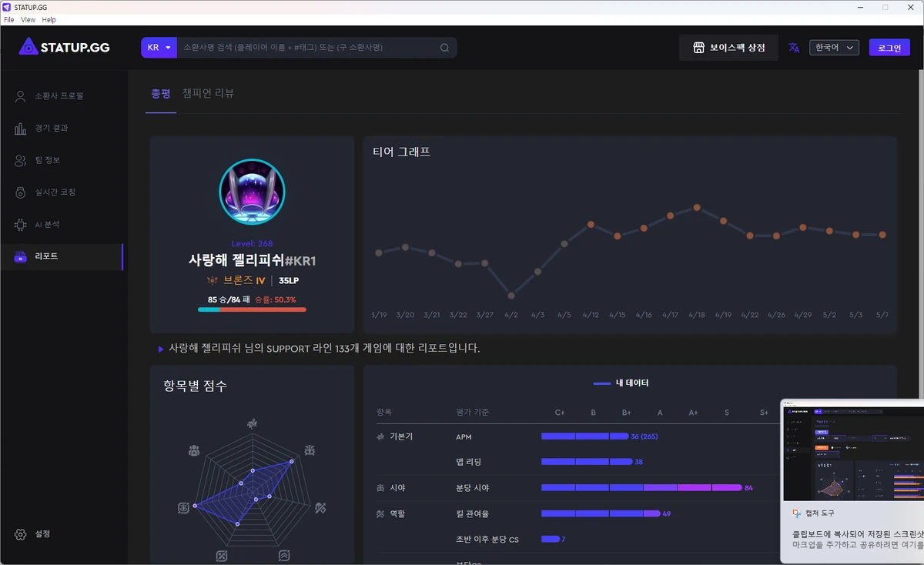924x565 pixels.
Task: Click the top radar chart axis icon
Action: [252, 423]
